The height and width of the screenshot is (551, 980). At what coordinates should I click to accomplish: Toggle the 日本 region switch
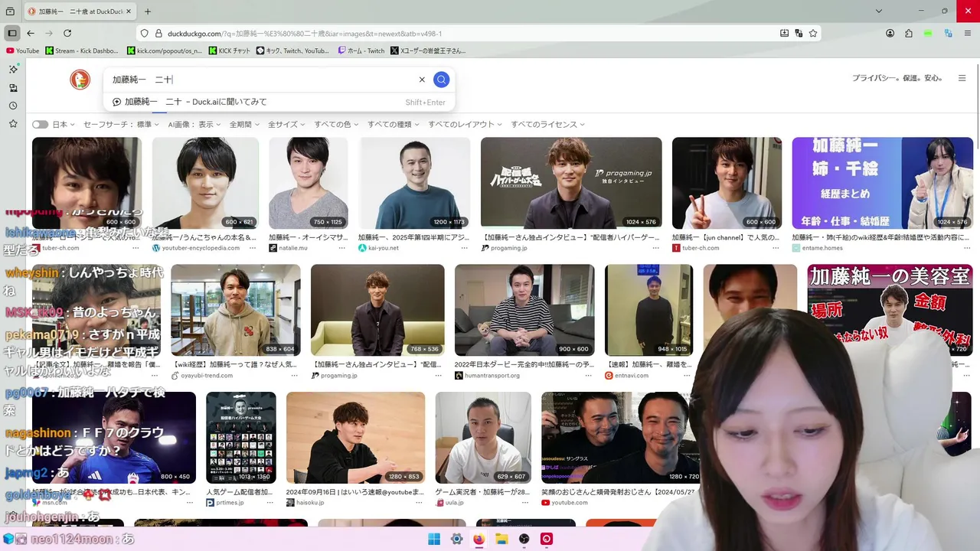40,124
